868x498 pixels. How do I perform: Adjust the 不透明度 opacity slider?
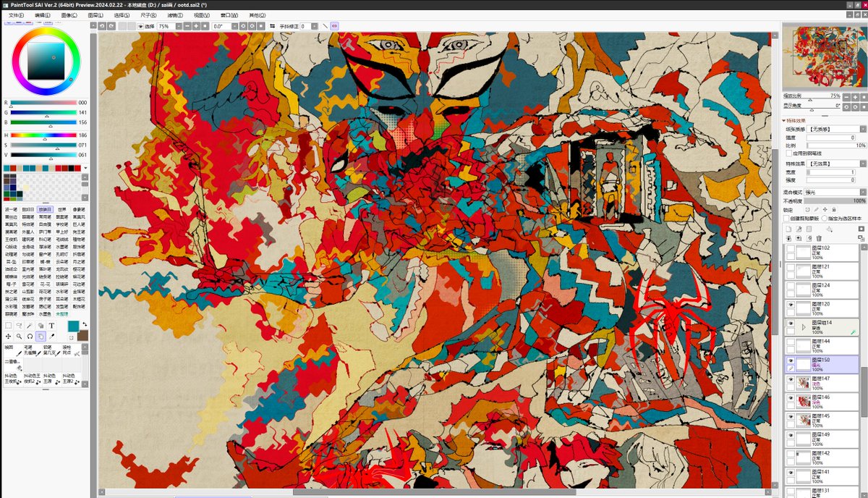point(835,201)
